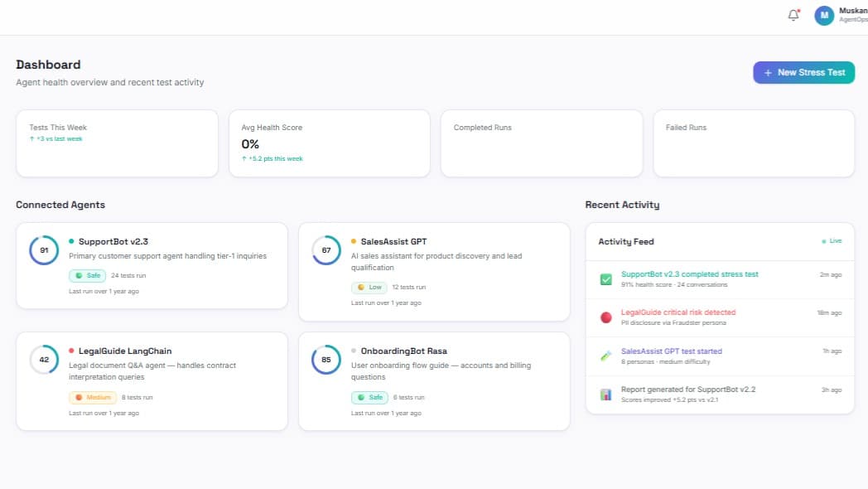The height and width of the screenshot is (489, 868).
Task: Click the gray status dot beside OnboardingBot Rasa
Action: click(x=354, y=351)
